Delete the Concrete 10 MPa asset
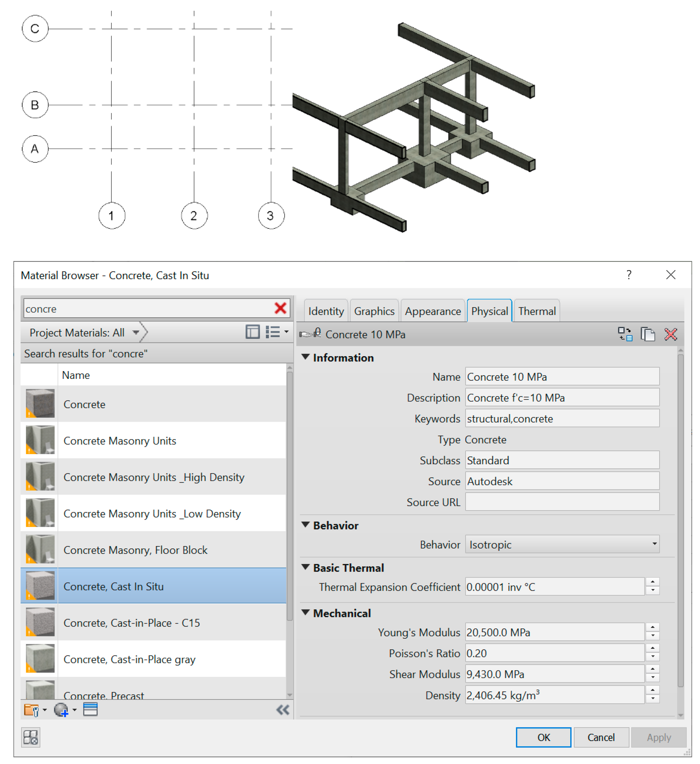700x764 pixels. coord(671,334)
